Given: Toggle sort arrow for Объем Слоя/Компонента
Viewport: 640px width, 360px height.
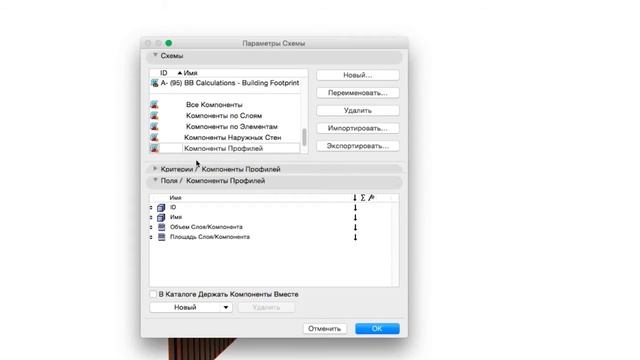Looking at the screenshot, I should [355, 227].
